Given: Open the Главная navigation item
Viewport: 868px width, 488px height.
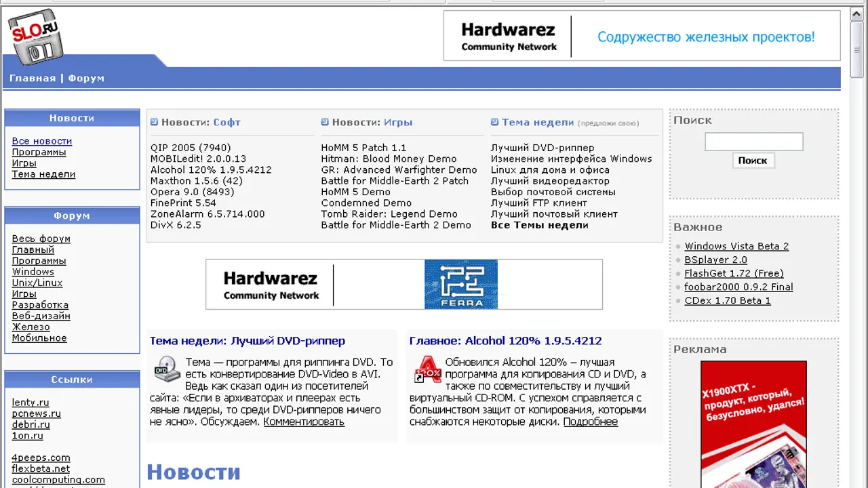Looking at the screenshot, I should point(33,78).
